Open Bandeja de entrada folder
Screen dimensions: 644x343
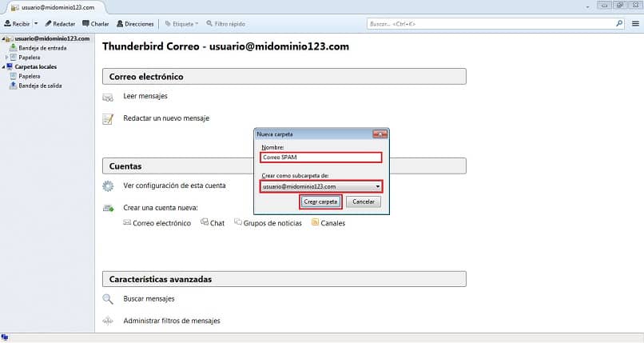(42, 48)
